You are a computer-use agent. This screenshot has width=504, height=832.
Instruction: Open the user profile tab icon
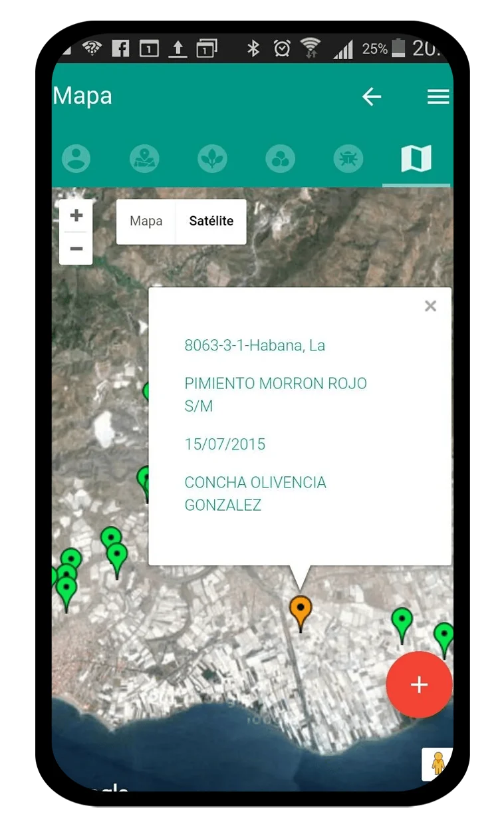(76, 159)
